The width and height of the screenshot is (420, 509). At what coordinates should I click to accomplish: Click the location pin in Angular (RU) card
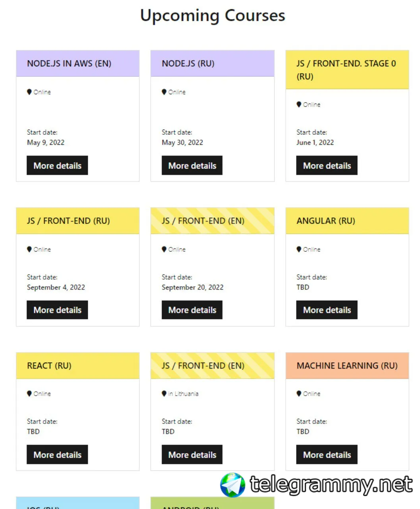[299, 249]
